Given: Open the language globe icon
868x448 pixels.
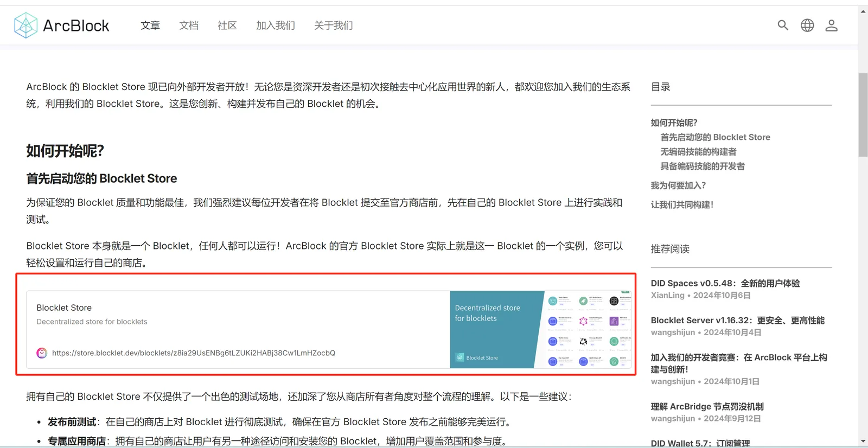Looking at the screenshot, I should pos(807,25).
